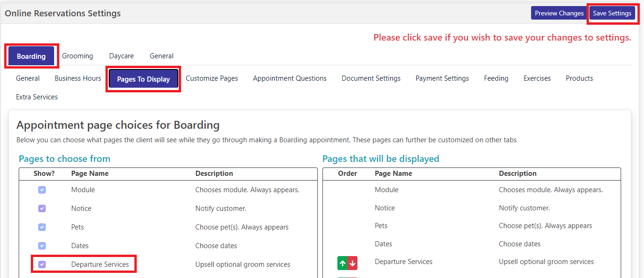Move Departure Services up with green arrow
The width and height of the screenshot is (644, 278).
tap(343, 263)
